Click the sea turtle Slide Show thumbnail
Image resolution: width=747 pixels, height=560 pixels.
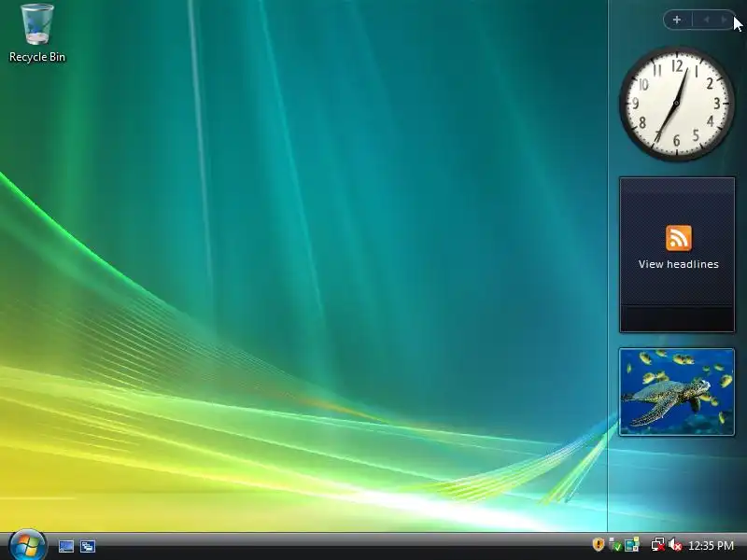676,392
